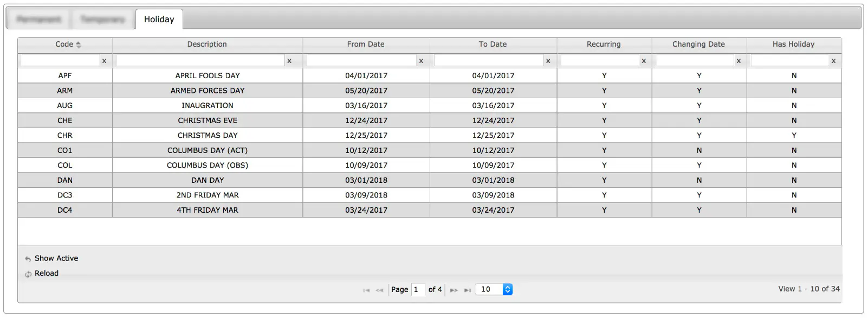The width and height of the screenshot is (868, 318).
Task: Click the View 1 - 10 of 34 text
Action: [x=809, y=289]
